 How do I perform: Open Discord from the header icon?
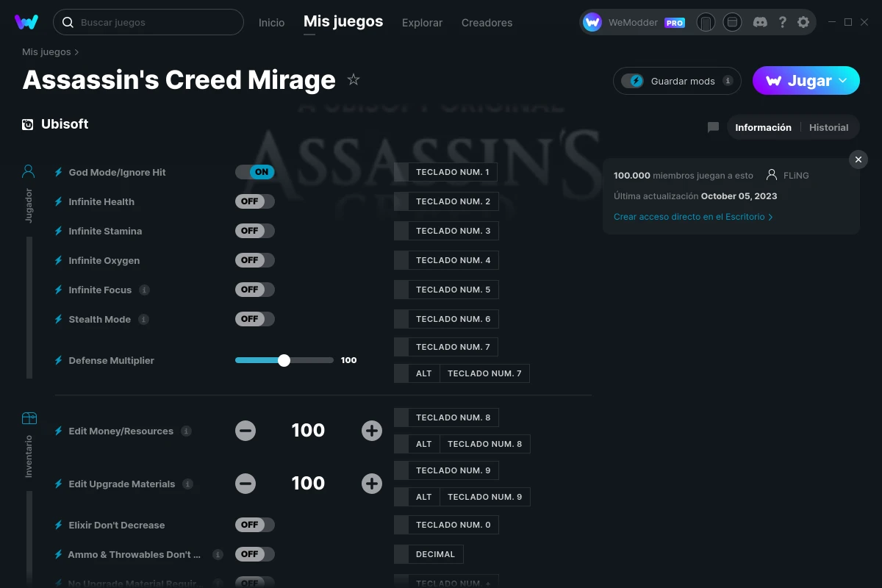click(x=761, y=22)
